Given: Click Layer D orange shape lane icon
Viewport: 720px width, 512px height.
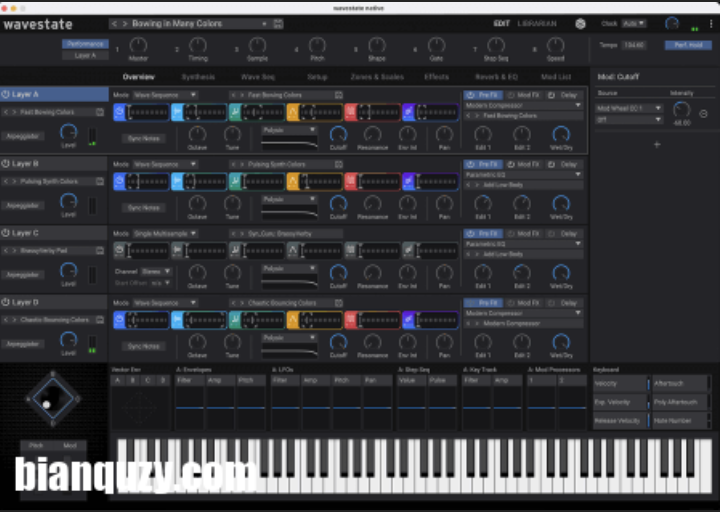Looking at the screenshot, I should point(292,320).
